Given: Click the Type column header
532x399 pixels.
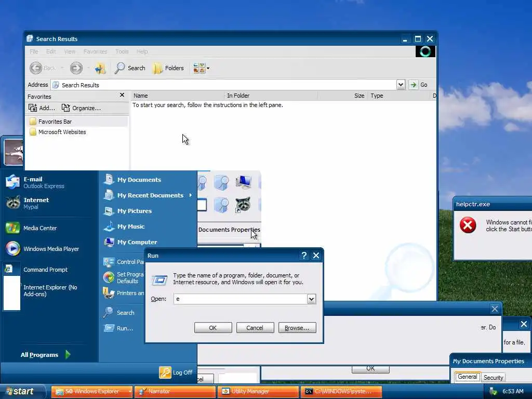Looking at the screenshot, I should pyautogui.click(x=398, y=96).
